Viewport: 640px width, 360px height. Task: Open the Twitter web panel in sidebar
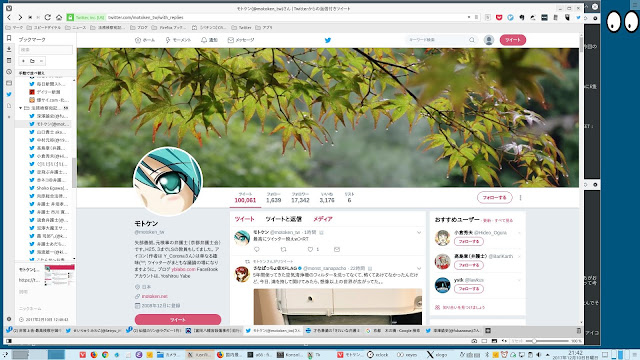pyautogui.click(x=9, y=94)
